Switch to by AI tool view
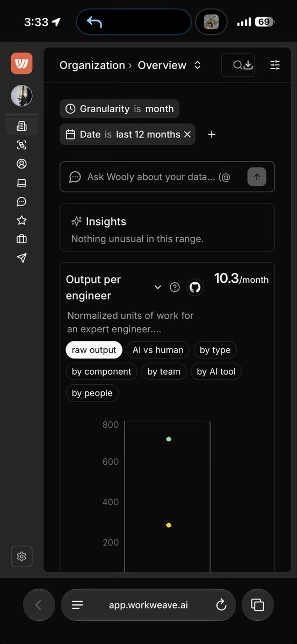 [216, 371]
